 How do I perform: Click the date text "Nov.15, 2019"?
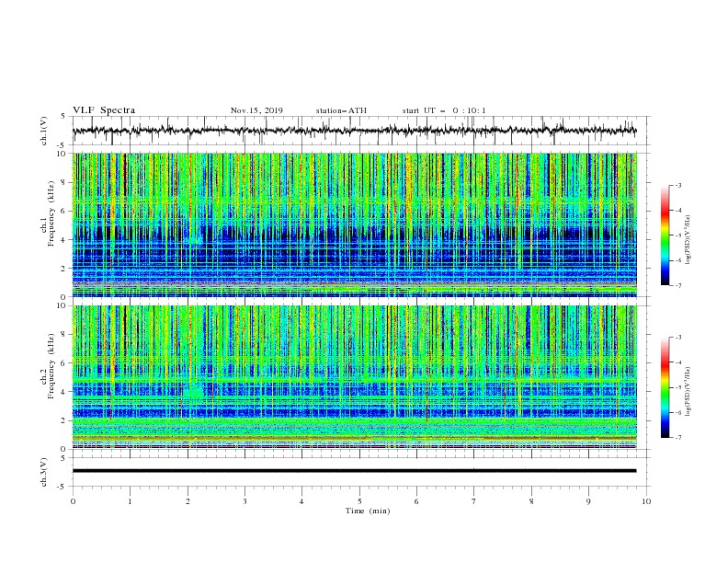[x=256, y=110]
